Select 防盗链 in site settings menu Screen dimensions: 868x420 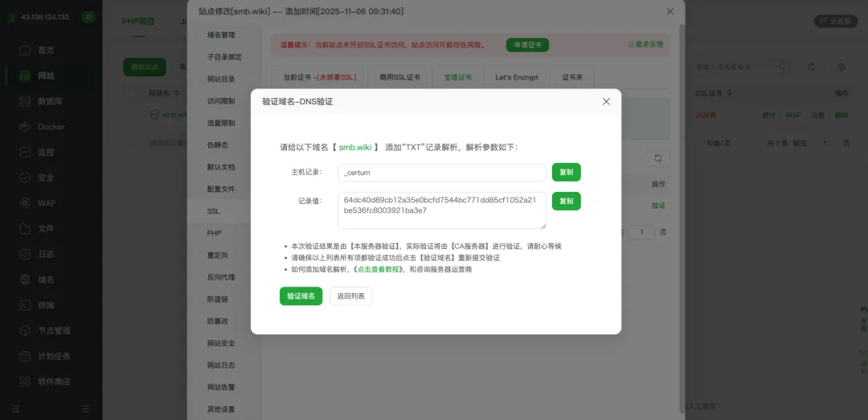point(218,300)
